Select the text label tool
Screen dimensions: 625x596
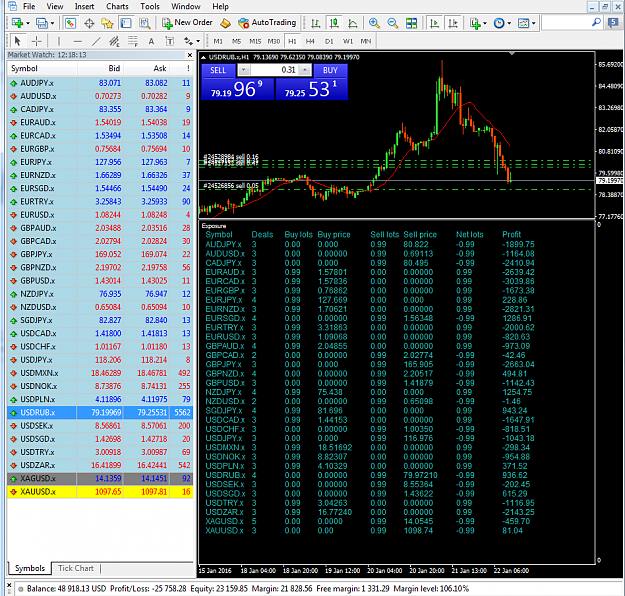[170, 41]
